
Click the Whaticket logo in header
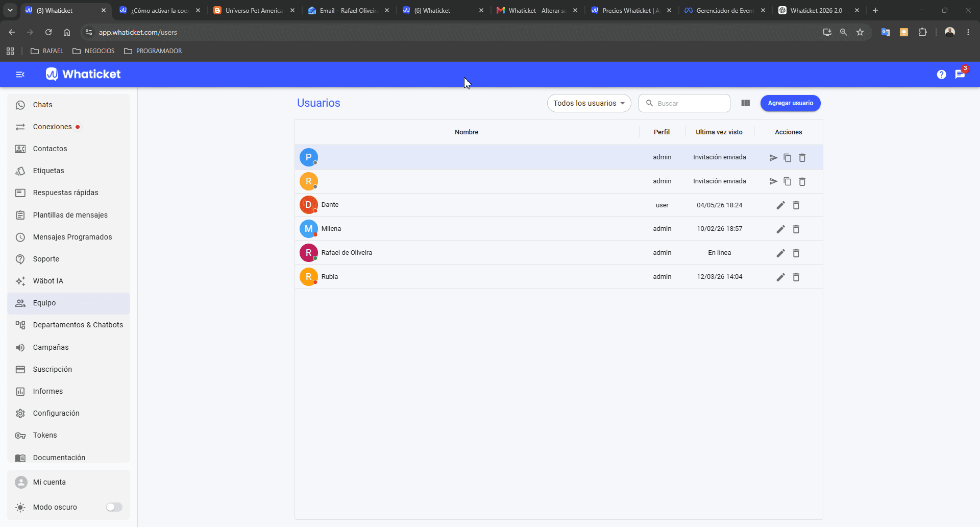(83, 75)
